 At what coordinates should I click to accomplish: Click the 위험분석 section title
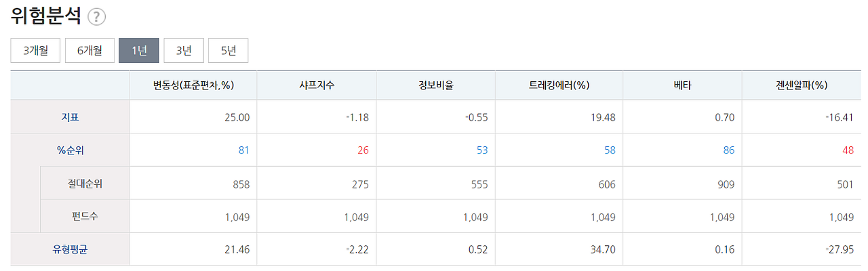[47, 16]
